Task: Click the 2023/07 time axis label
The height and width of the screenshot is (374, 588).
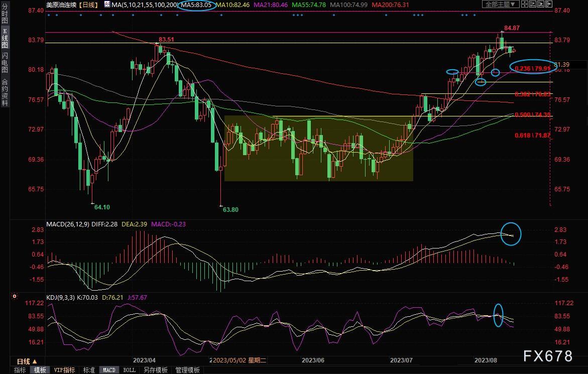Action: (401, 360)
